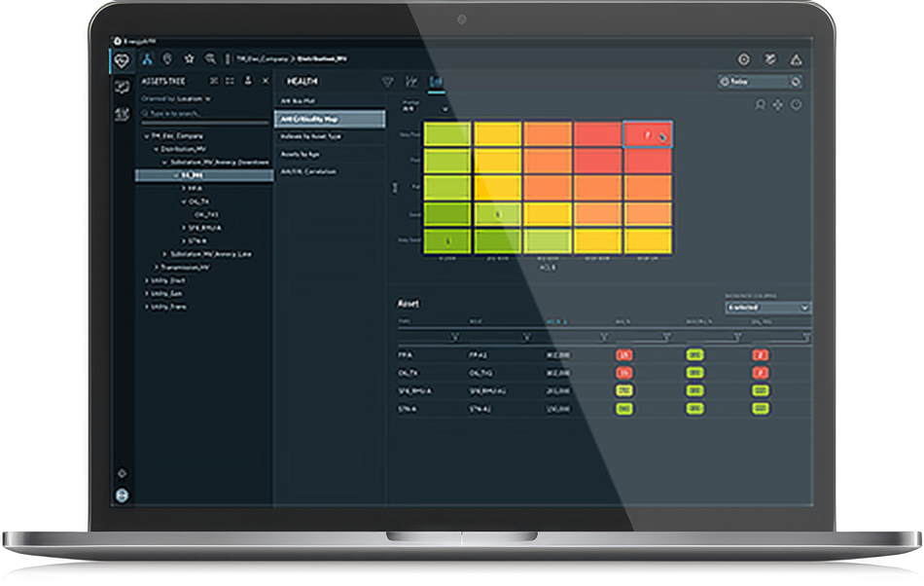Click in the Assets Tree search field
Viewport: 924px width, 586px height.
204,113
